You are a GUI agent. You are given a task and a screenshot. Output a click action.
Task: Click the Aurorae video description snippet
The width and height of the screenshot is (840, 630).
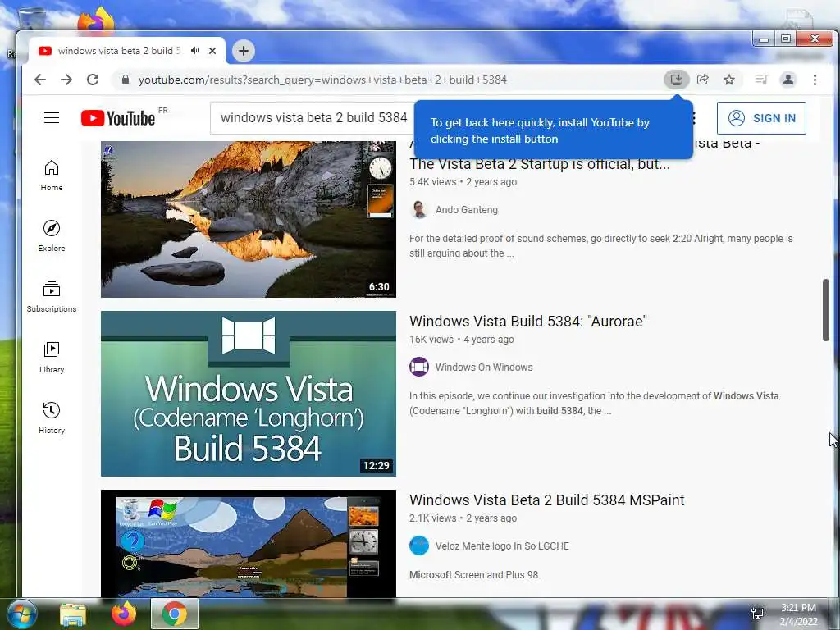click(594, 404)
